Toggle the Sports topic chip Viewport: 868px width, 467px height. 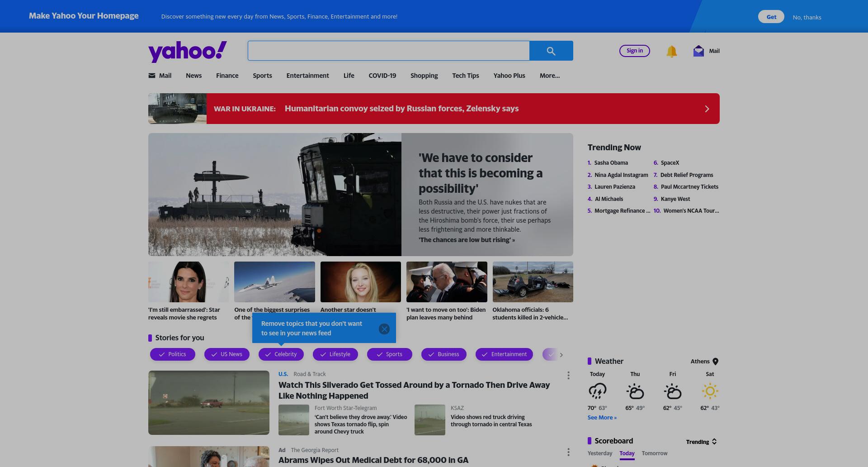point(390,354)
